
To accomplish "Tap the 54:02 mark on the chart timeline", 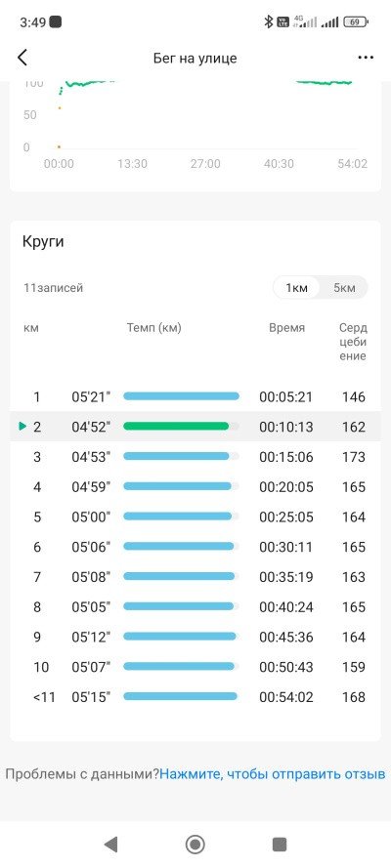I will [352, 164].
